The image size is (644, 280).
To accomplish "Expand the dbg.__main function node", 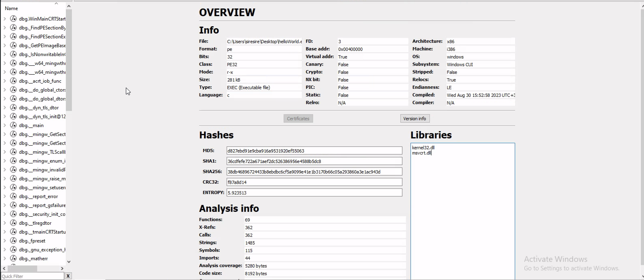I will pyautogui.click(x=4, y=125).
